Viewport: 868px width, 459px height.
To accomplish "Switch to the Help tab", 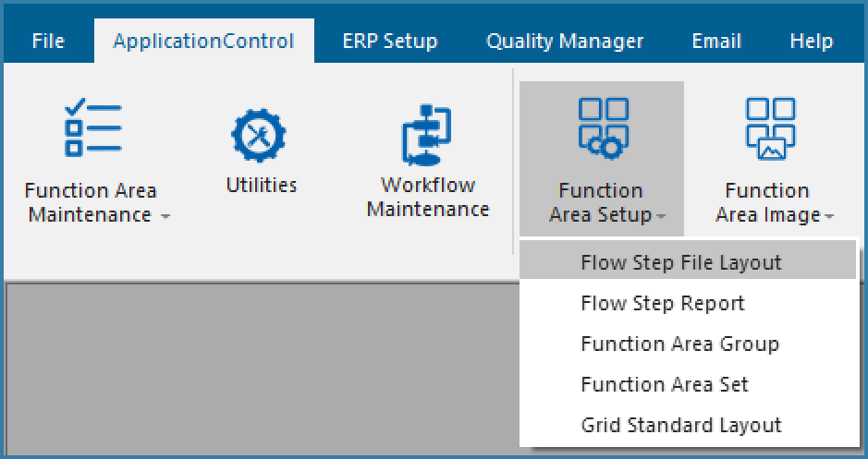I will point(812,41).
